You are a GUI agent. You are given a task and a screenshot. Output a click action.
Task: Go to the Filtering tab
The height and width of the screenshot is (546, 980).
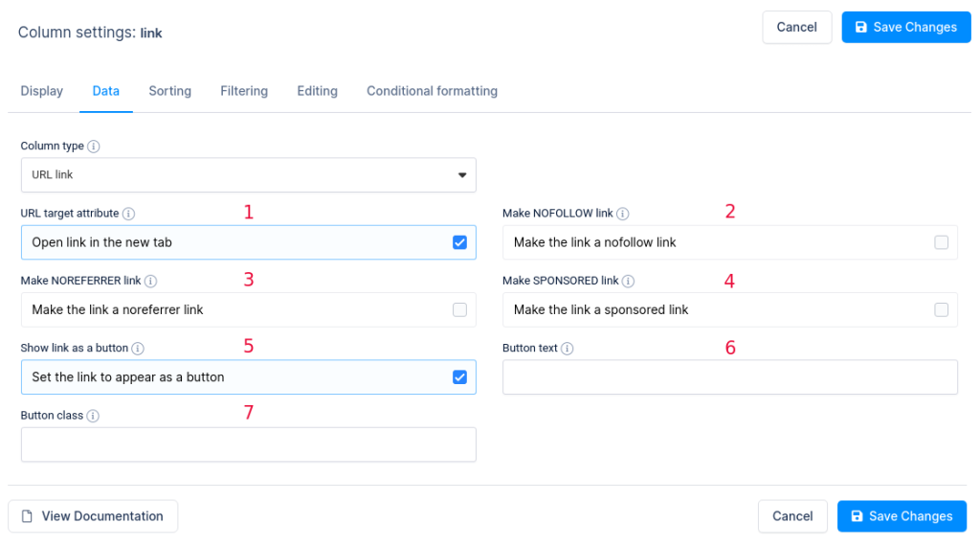(244, 91)
